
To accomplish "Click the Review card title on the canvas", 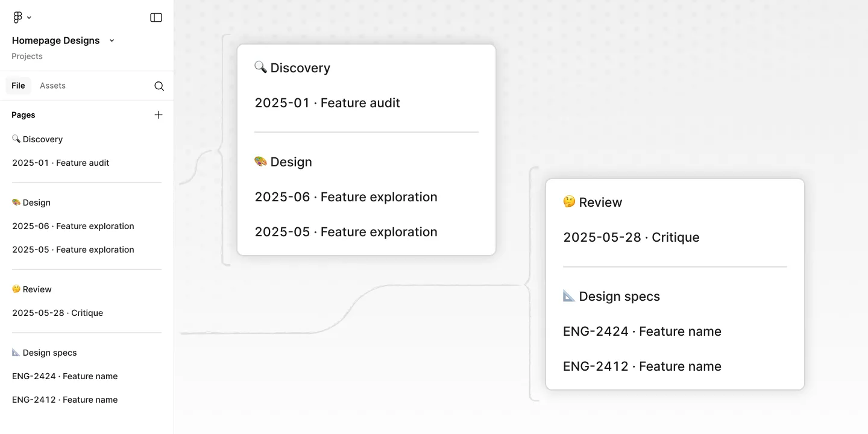I will 600,202.
